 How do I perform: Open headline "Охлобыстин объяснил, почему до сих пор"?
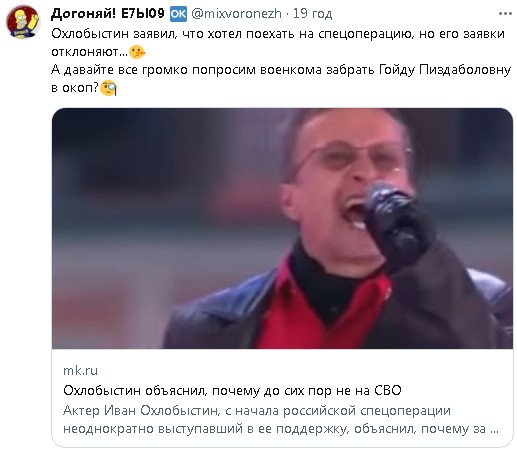click(x=232, y=390)
